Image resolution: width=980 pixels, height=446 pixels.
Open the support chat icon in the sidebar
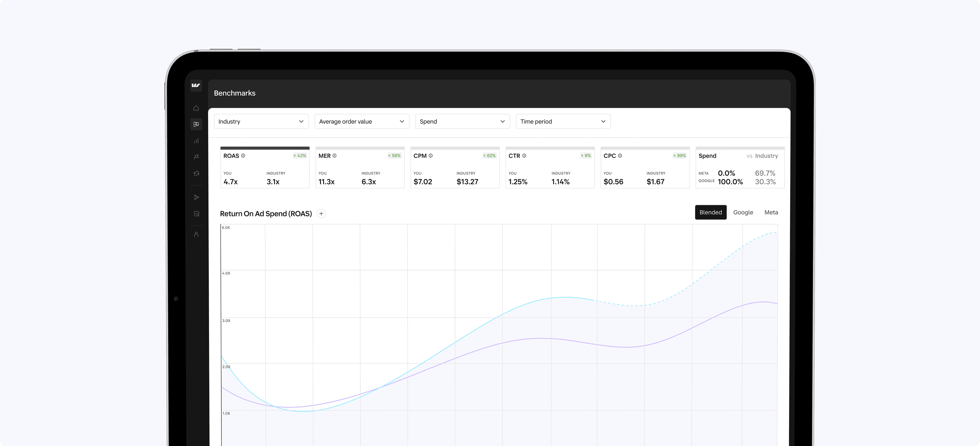point(196,213)
